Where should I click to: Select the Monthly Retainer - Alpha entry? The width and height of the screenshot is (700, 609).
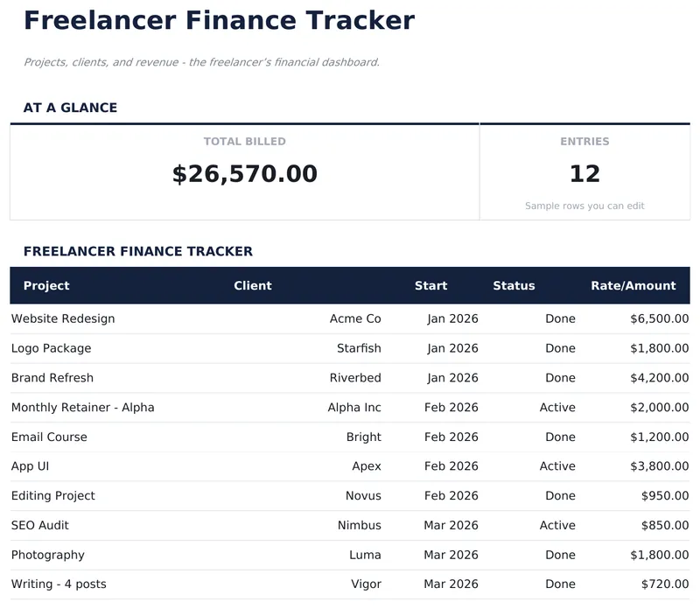(x=82, y=408)
